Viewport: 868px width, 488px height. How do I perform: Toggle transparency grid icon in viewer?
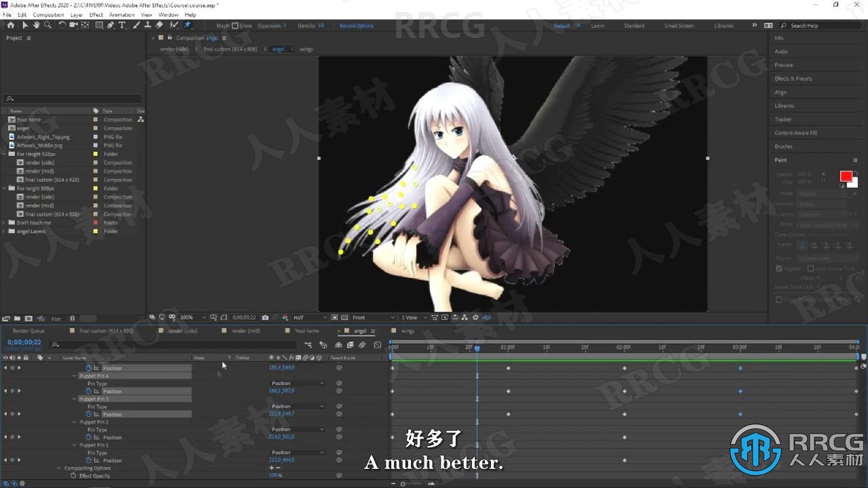[x=343, y=317]
